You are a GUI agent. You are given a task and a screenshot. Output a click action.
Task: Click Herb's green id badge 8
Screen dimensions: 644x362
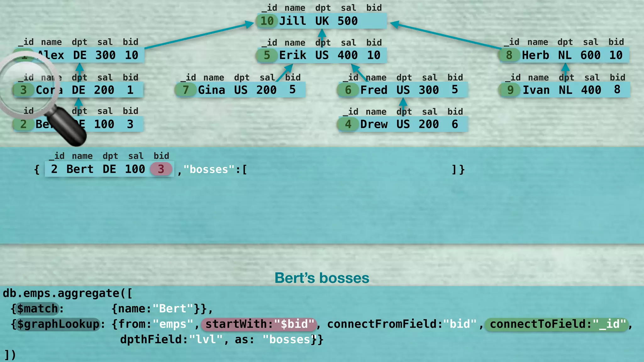tap(509, 55)
